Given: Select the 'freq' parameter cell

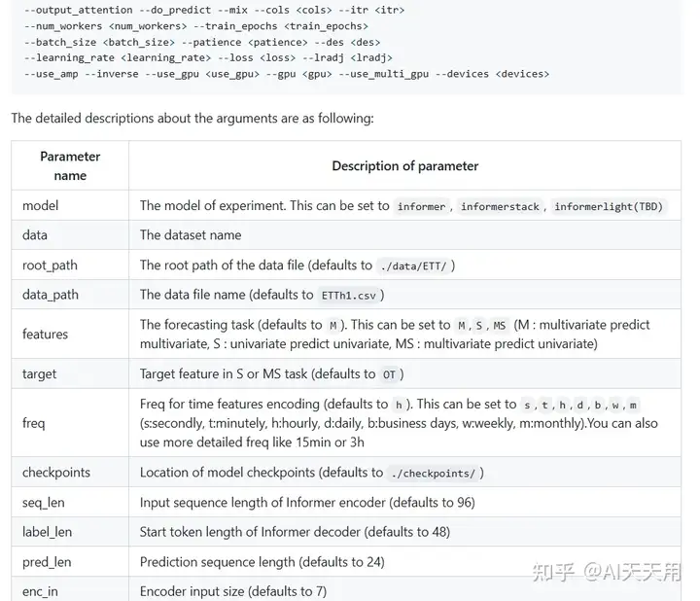Looking at the screenshot, I should pos(70,422).
